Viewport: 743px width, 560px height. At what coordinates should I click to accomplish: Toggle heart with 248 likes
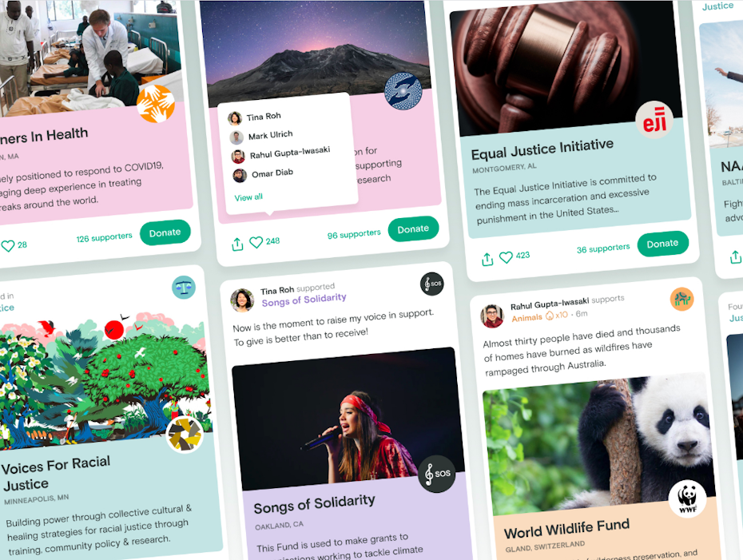point(256,242)
